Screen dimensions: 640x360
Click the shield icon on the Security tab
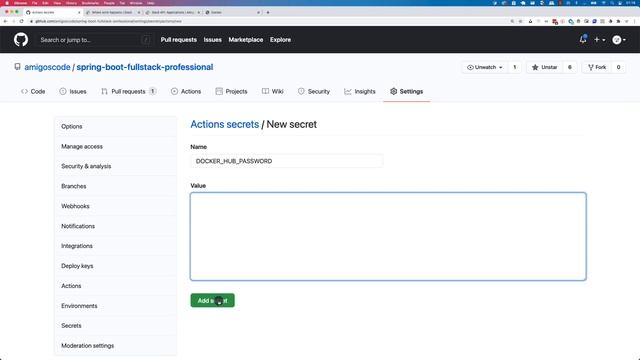301,91
